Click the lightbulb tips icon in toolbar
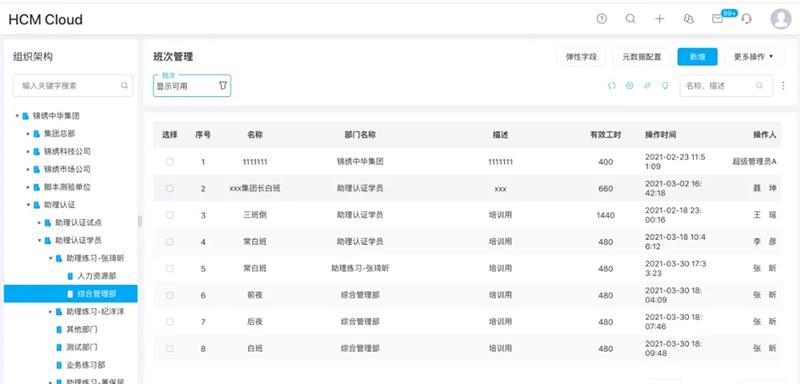The image size is (800, 384). coord(665,86)
